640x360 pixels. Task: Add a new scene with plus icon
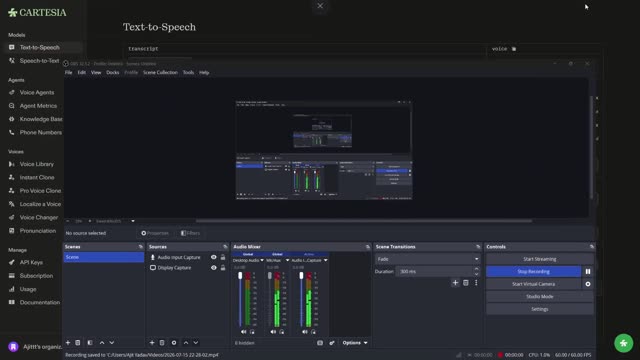68,343
